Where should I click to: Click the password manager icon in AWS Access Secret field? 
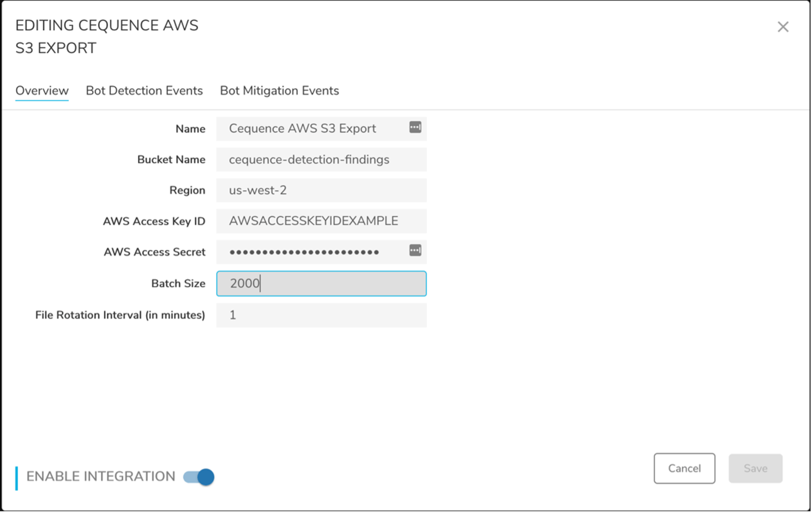pyautogui.click(x=415, y=250)
